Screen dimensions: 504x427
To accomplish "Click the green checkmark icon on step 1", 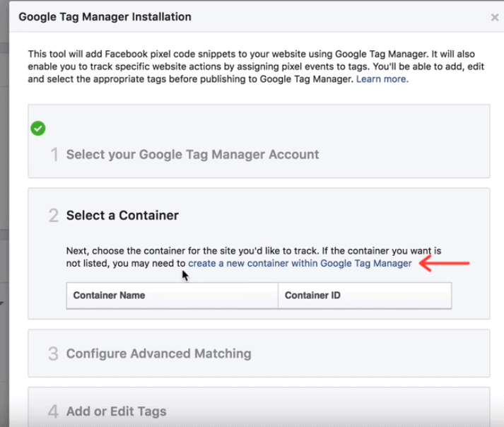I will (38, 129).
